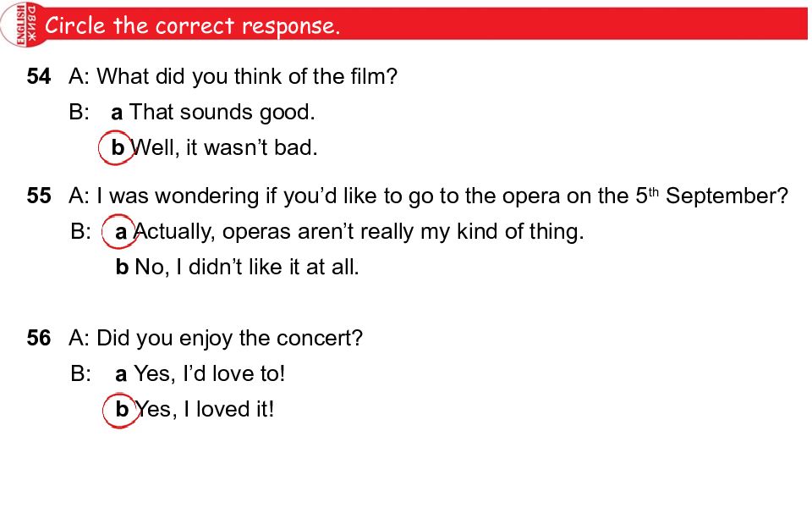Select circled option b 'Yes, I loved it!'
This screenshot has height=508, width=812.
pos(189,410)
